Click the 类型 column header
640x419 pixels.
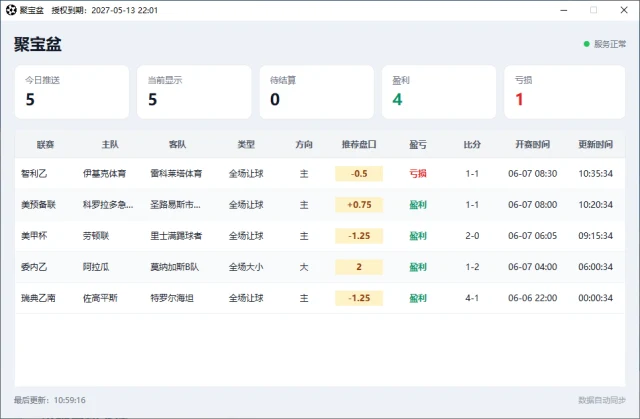246,144
